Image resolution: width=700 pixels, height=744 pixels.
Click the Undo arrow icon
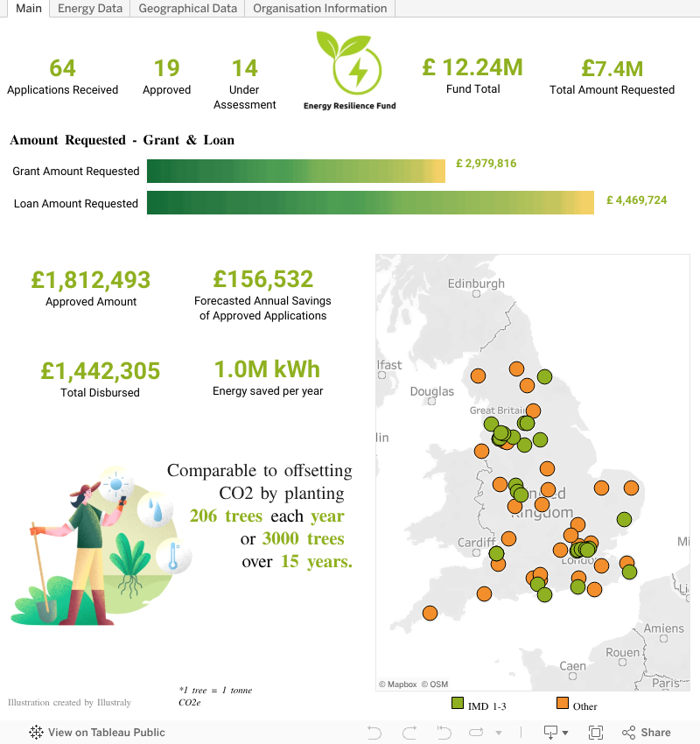click(374, 733)
